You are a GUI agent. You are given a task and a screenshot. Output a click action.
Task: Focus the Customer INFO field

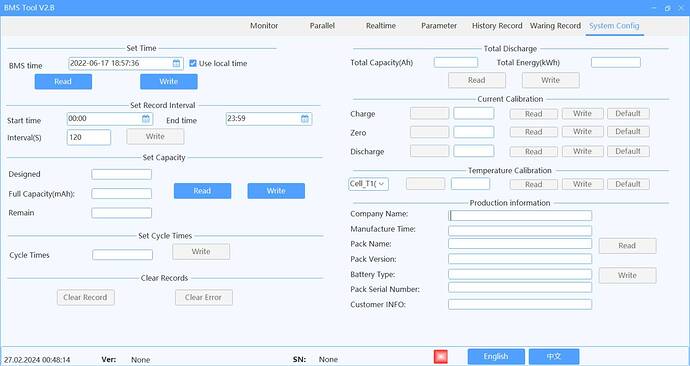coord(520,304)
